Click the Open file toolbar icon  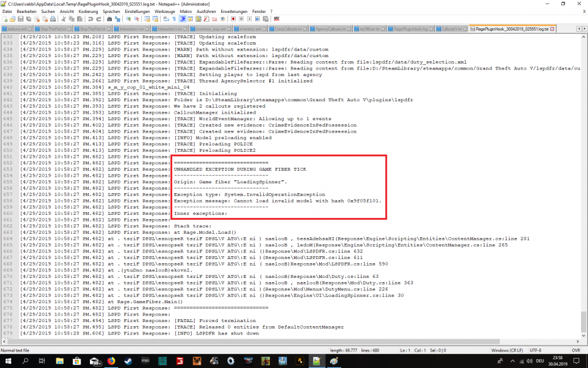click(x=12, y=19)
